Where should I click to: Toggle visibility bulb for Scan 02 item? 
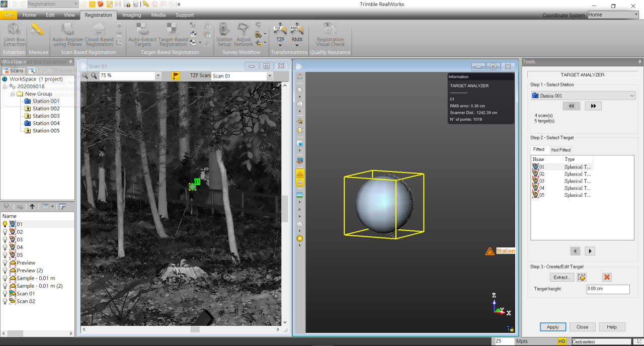5,301
